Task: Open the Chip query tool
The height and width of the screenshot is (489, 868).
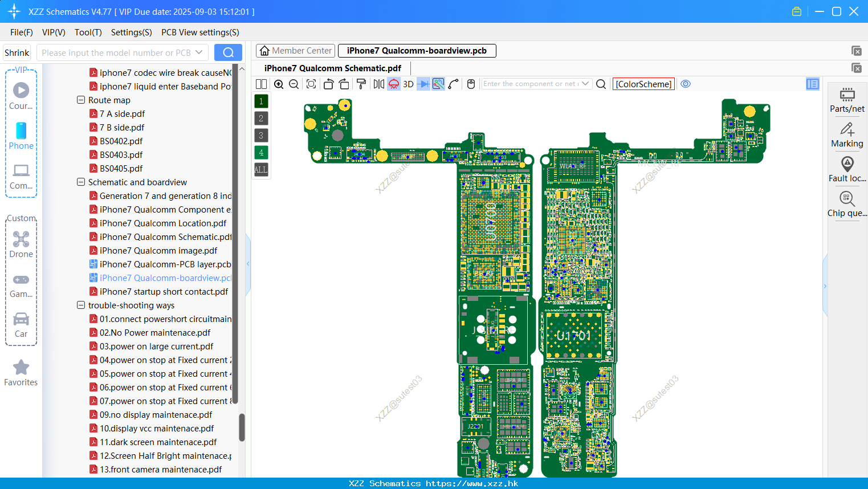Action: [847, 204]
